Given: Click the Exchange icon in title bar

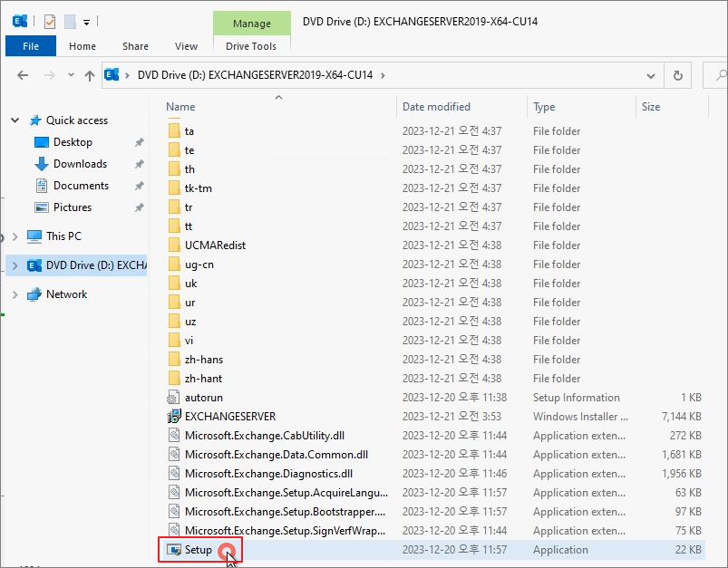Looking at the screenshot, I should [x=20, y=22].
